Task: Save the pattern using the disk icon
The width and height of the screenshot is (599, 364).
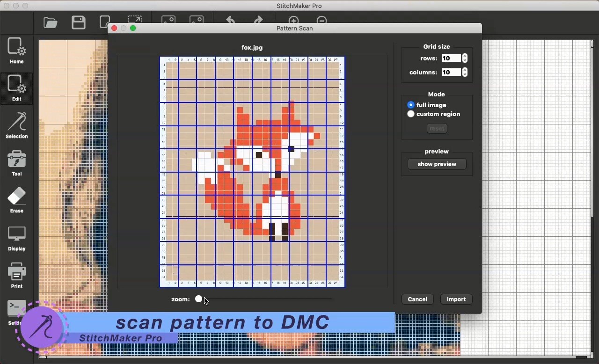Action: pyautogui.click(x=78, y=22)
